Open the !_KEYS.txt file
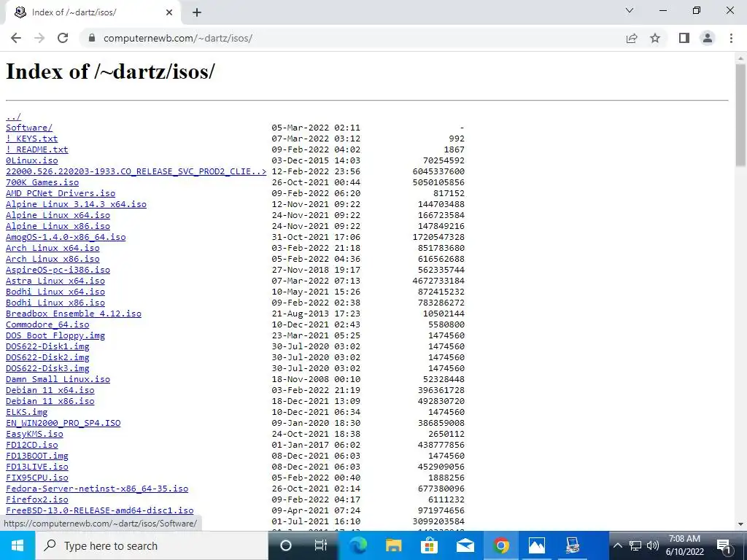The image size is (747, 560). (x=31, y=139)
